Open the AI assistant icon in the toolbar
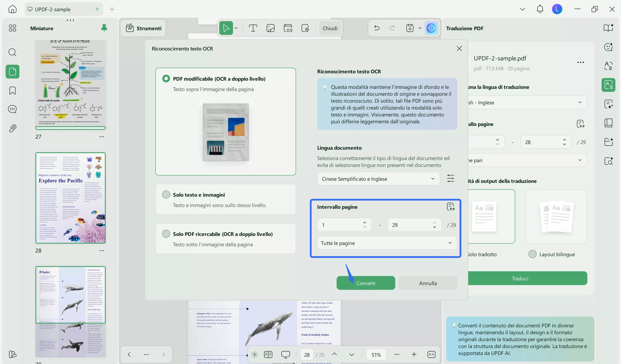621x364 pixels. coord(431,28)
